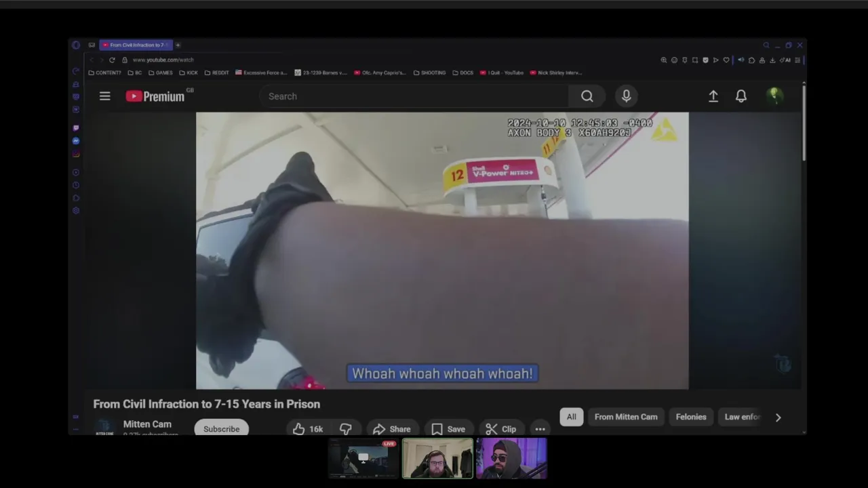Dislike the video with thumbs down
Image resolution: width=868 pixels, height=488 pixels.
pyautogui.click(x=345, y=429)
